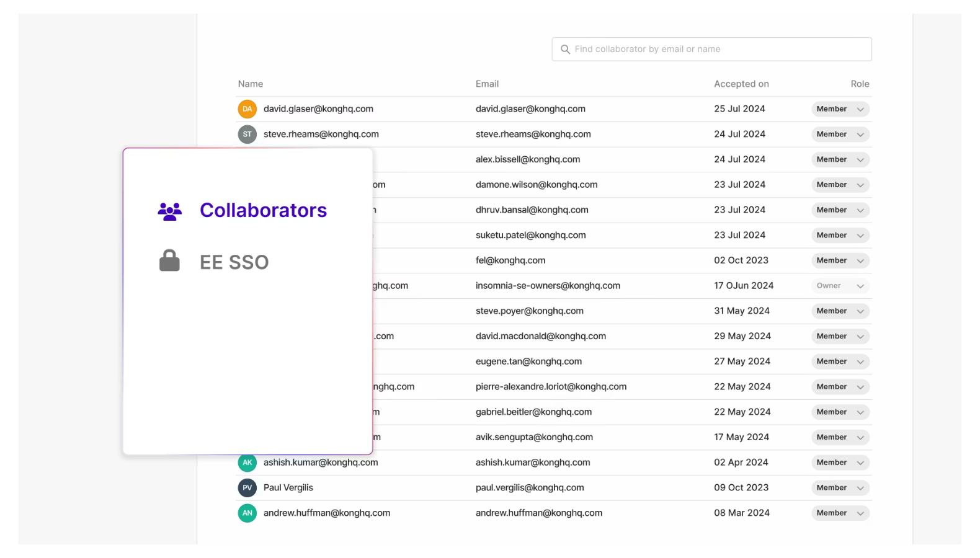Open role dropdown for david.glaser@konghq.com

click(x=840, y=109)
